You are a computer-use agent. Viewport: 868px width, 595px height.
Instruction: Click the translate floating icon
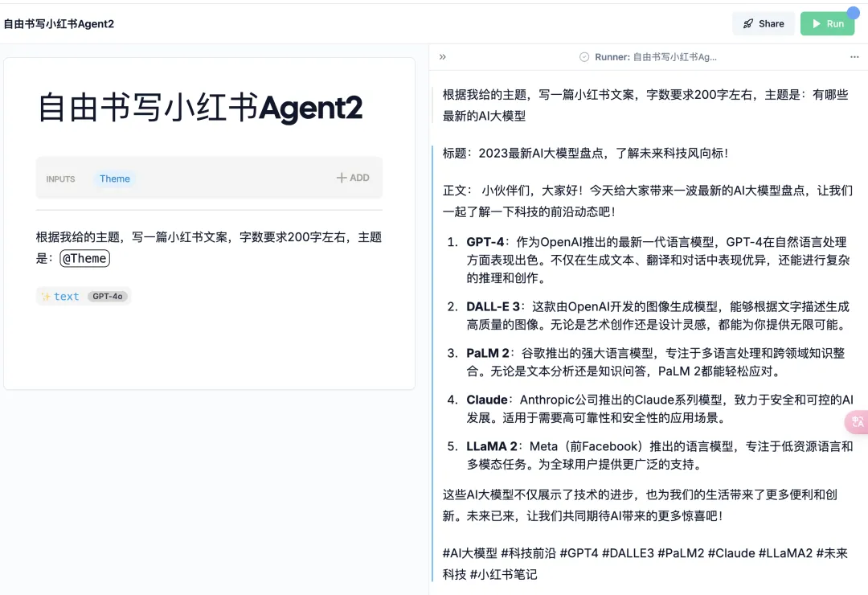coord(857,422)
